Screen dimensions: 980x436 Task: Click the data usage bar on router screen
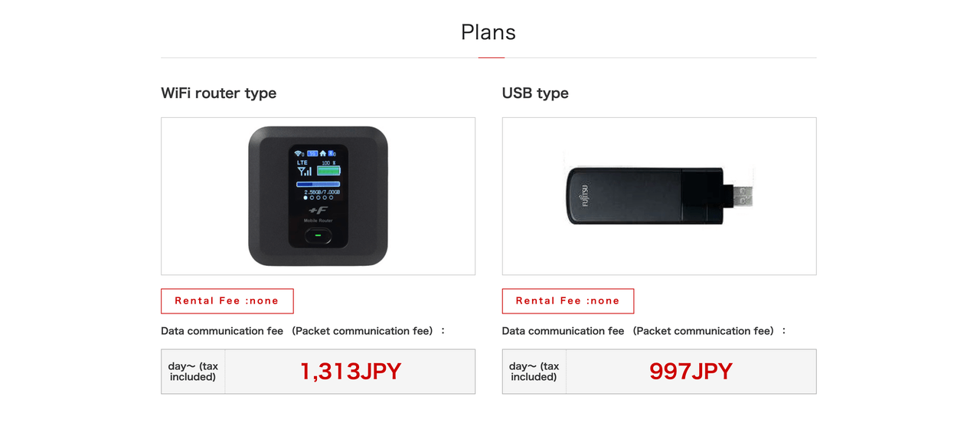click(318, 184)
